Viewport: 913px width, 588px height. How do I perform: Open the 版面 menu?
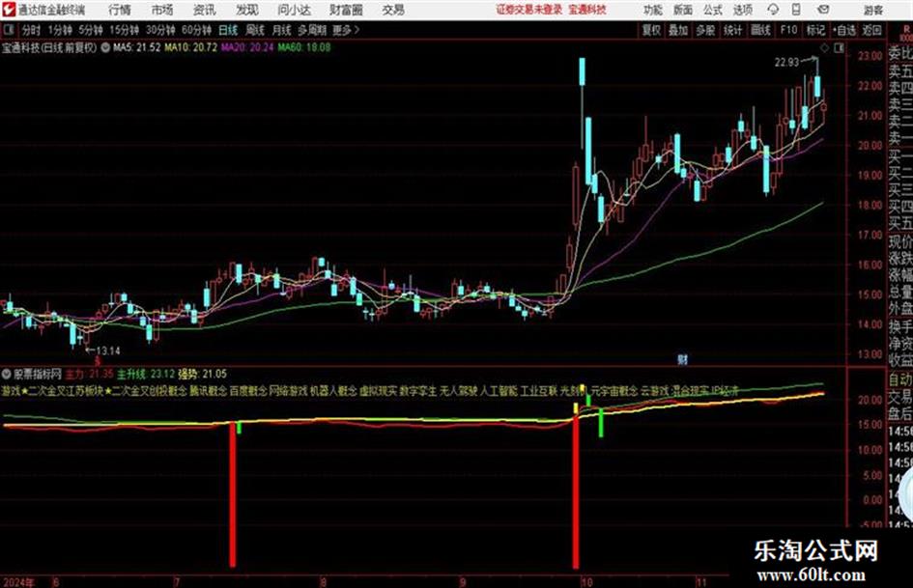[x=683, y=10]
